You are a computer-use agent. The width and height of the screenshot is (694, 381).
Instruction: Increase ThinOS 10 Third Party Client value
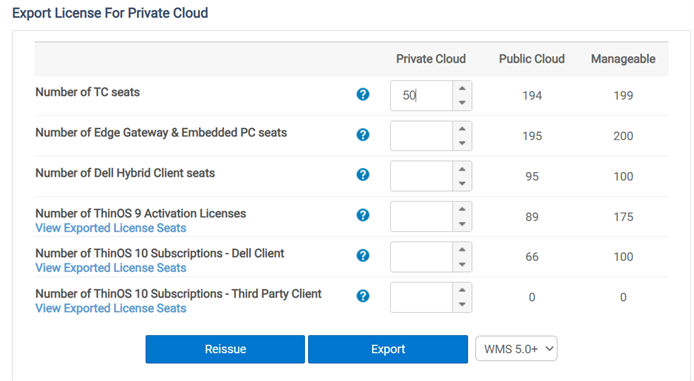tap(462, 290)
